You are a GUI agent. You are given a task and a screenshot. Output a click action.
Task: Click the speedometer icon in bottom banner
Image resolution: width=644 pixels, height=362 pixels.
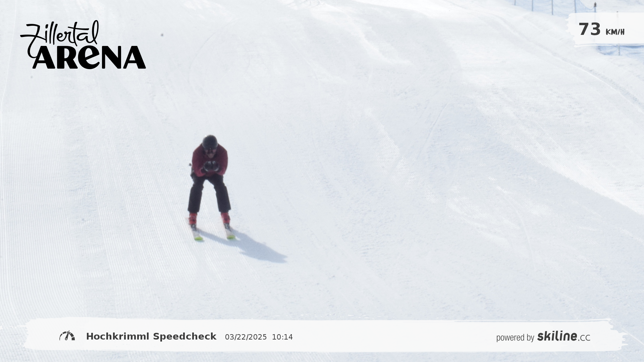[67, 336]
